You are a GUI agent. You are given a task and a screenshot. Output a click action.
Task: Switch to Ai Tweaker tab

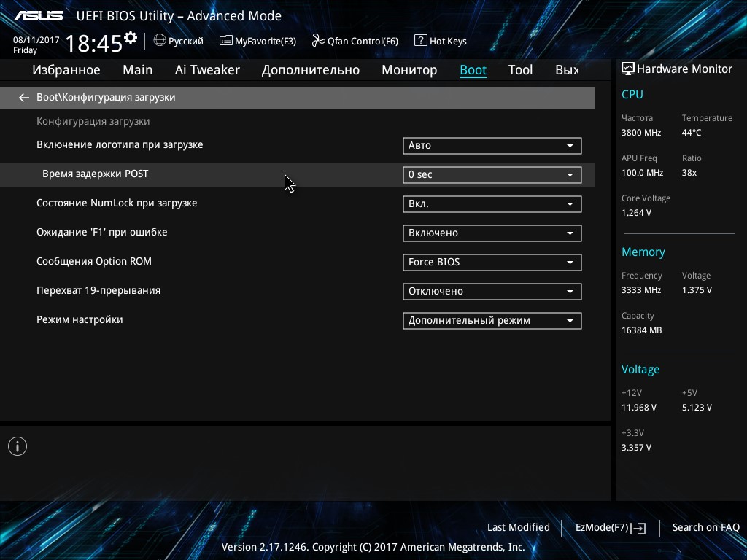coord(207,70)
